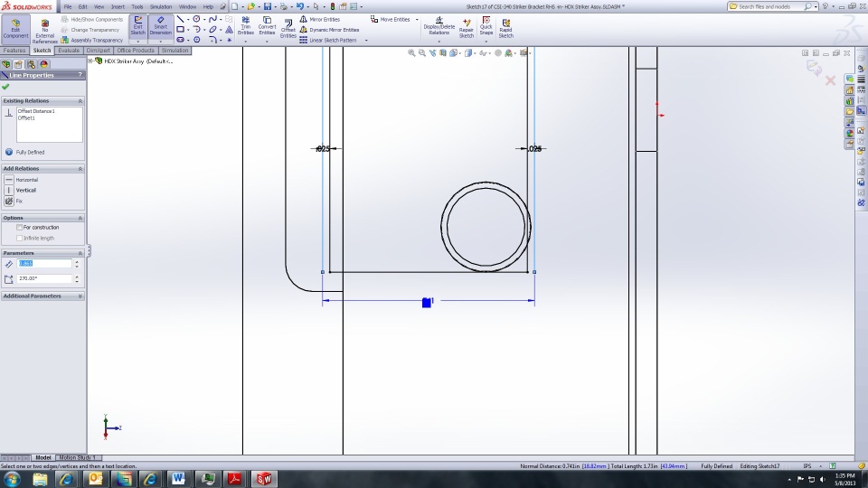Switch to the Features tab
This screenshot has height=488, width=868.
(x=14, y=51)
